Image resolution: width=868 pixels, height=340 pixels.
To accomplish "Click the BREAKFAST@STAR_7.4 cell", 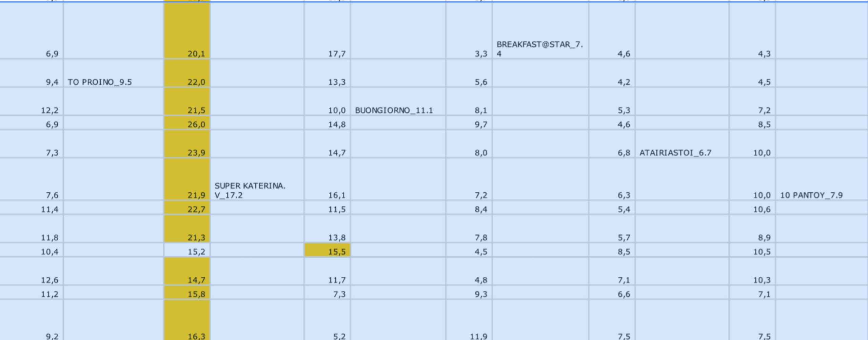I will tap(540, 31).
